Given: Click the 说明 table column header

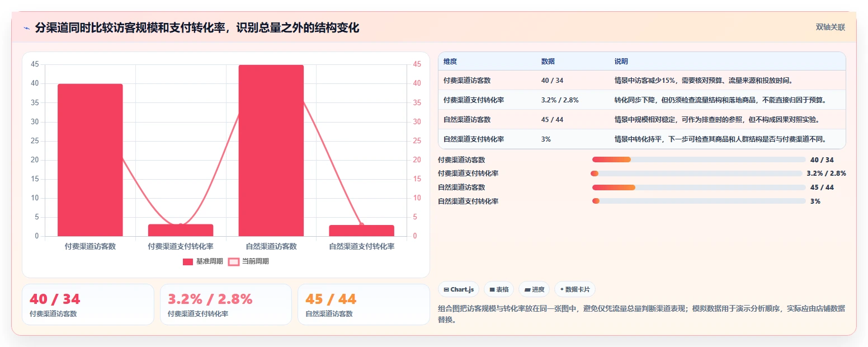Looking at the screenshot, I should coord(621,61).
